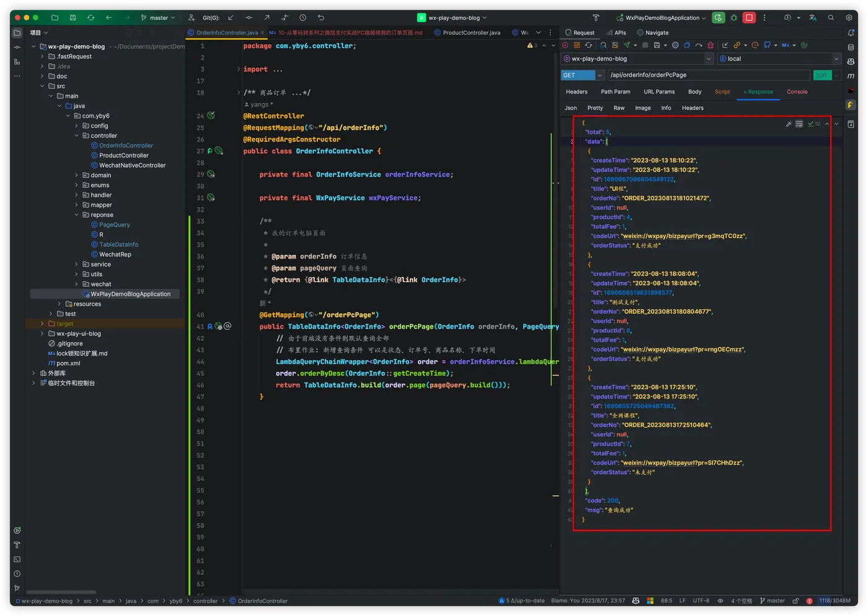Click the 200 status code box

(821, 75)
